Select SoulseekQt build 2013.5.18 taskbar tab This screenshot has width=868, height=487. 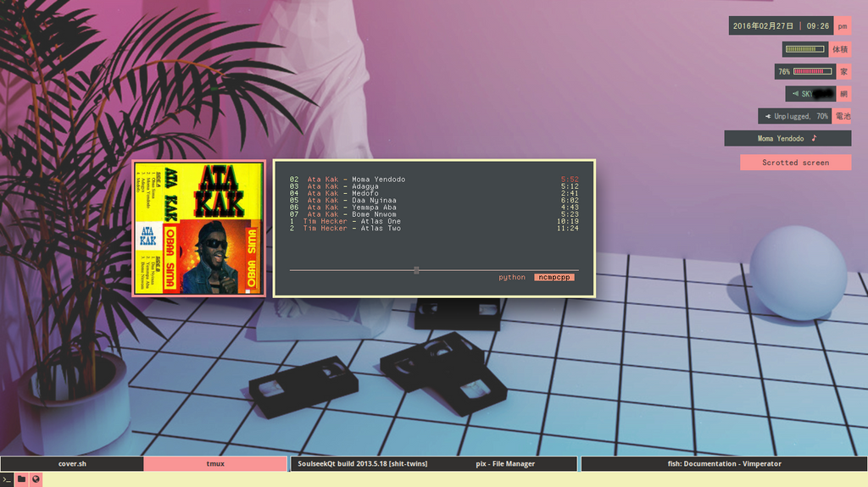click(x=363, y=464)
